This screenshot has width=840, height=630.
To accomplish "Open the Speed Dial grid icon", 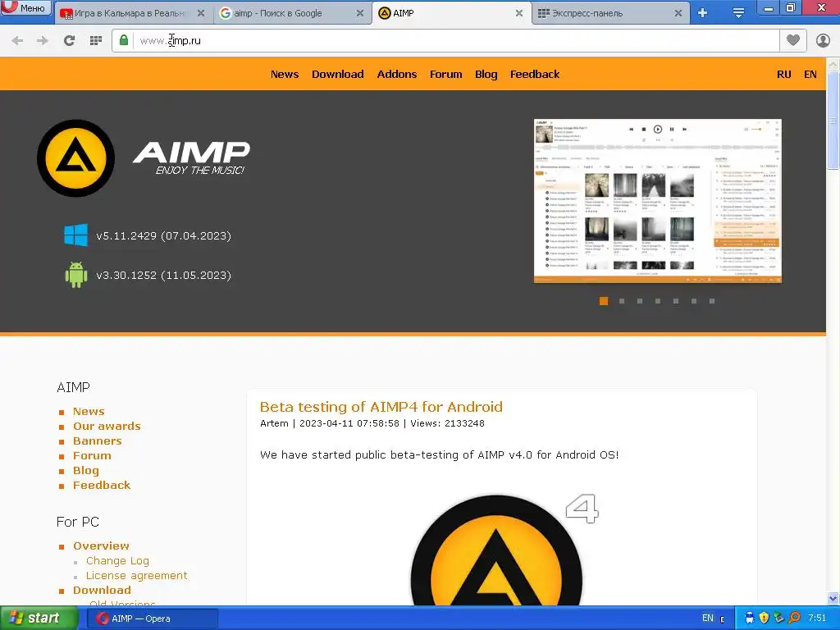I will pyautogui.click(x=96, y=41).
